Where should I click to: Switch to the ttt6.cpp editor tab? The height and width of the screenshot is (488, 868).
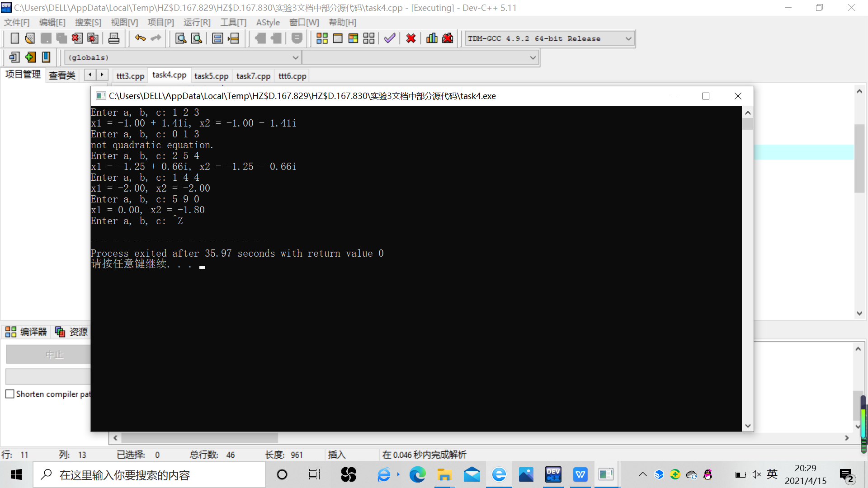pos(292,76)
